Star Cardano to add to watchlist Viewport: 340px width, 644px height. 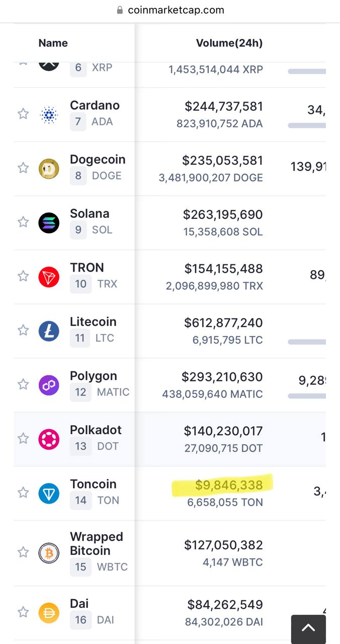(x=23, y=114)
